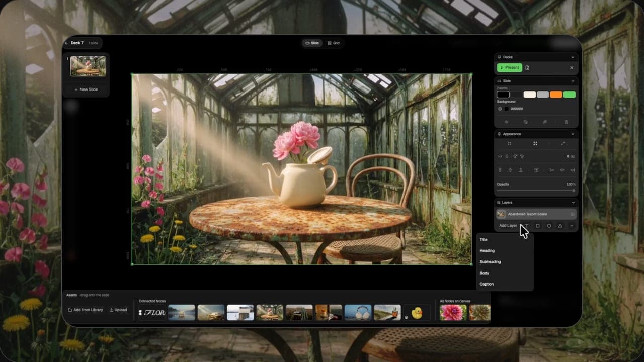This screenshot has width=644, height=362.
Task: Go back using arrow beside Deck 7
Action: (x=66, y=43)
